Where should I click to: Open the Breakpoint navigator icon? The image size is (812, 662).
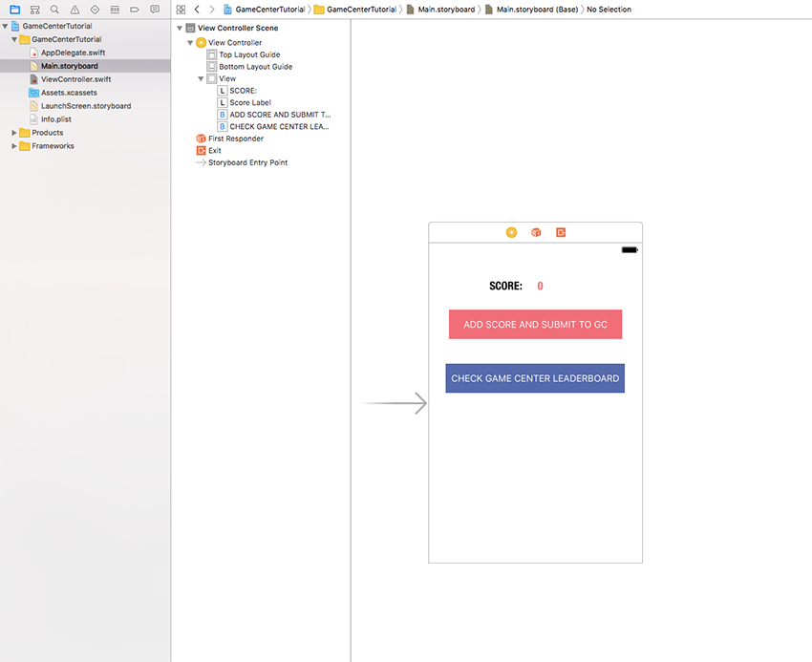(x=135, y=10)
